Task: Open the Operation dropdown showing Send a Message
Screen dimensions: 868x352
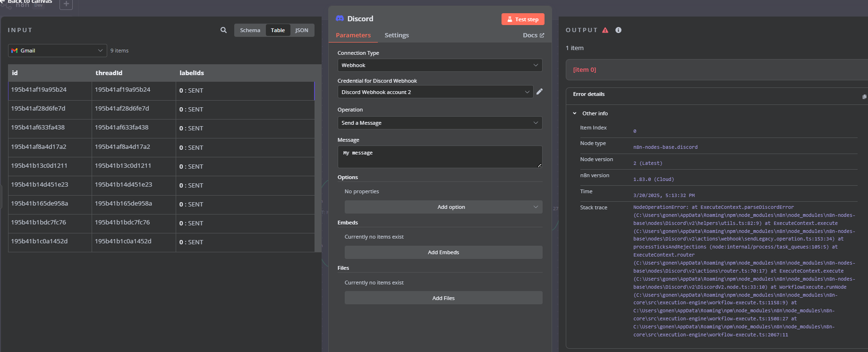Action: pos(439,123)
